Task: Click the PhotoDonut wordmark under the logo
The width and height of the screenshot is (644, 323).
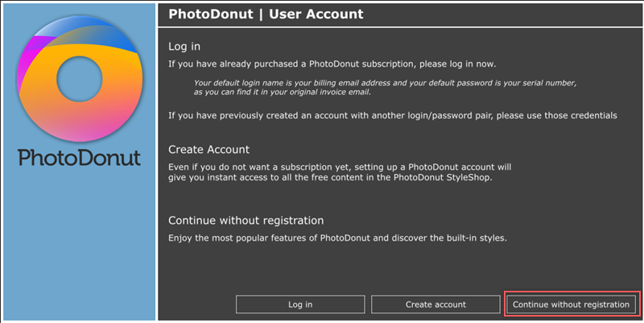Action: [x=79, y=156]
